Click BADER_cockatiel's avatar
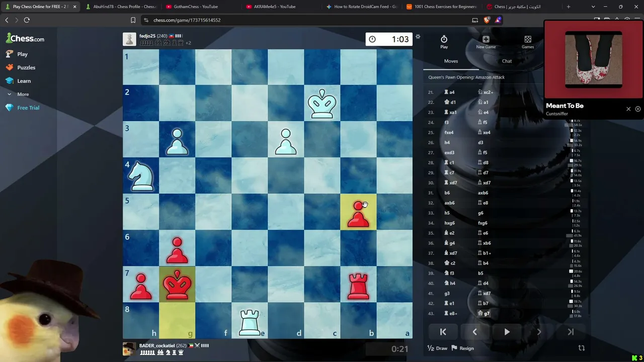The image size is (644, 362). point(129,349)
